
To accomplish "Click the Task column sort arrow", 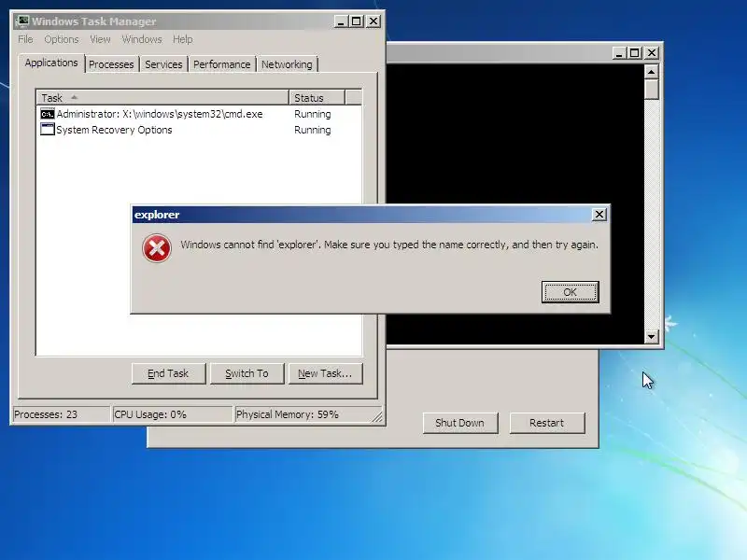I will pyautogui.click(x=74, y=97).
